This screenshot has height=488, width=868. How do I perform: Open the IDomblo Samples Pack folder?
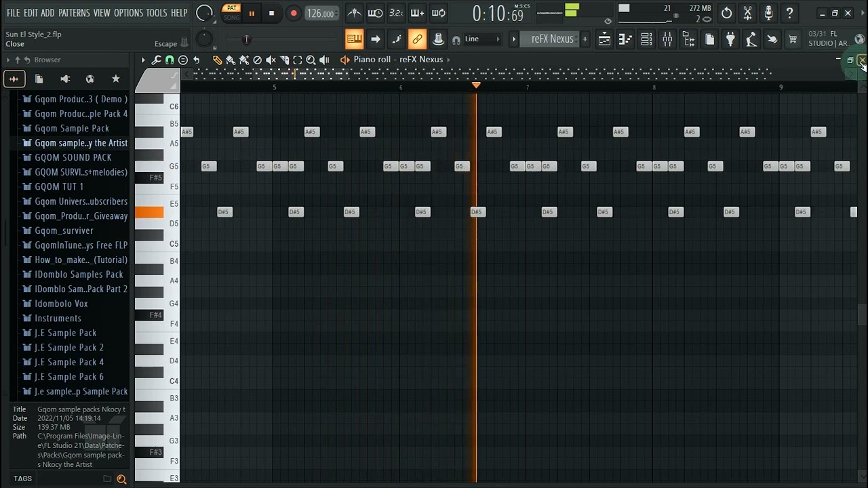point(79,274)
